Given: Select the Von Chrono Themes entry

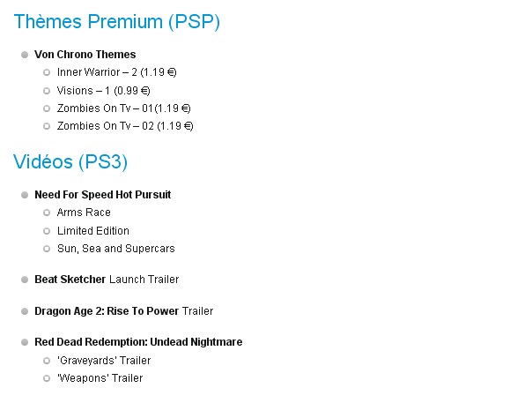Looking at the screenshot, I should [x=85, y=55].
